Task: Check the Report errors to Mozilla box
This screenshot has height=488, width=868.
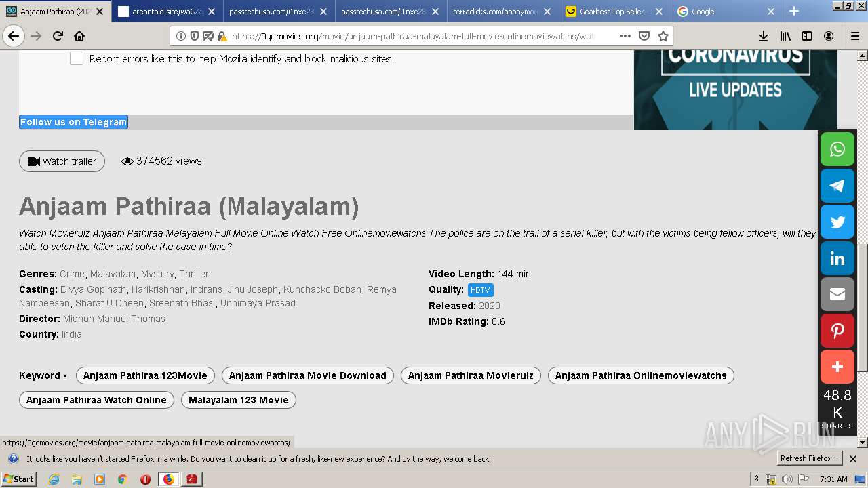Action: [77, 59]
